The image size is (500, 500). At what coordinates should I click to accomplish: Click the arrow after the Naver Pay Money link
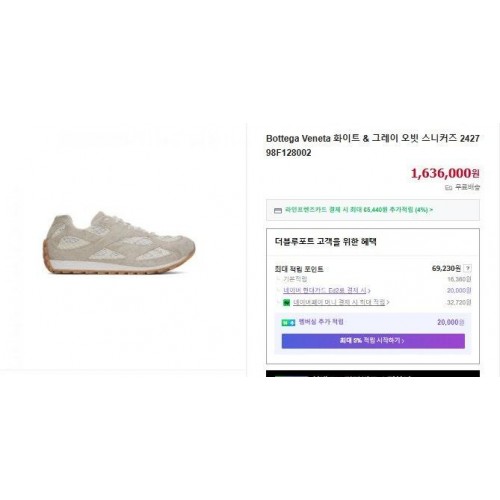point(388,302)
